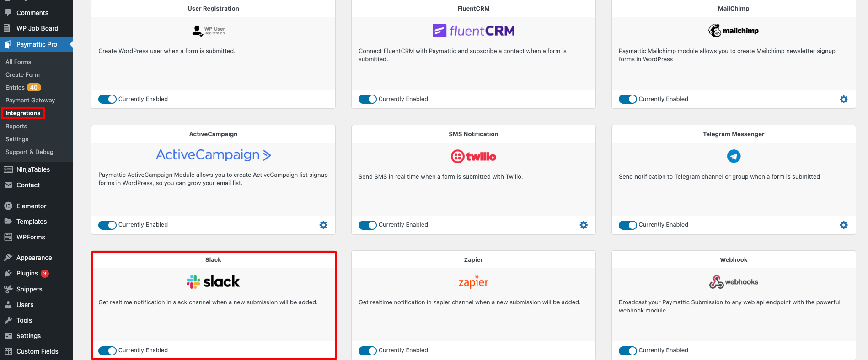Select the Integrations submenu item
868x360 pixels.
point(23,113)
